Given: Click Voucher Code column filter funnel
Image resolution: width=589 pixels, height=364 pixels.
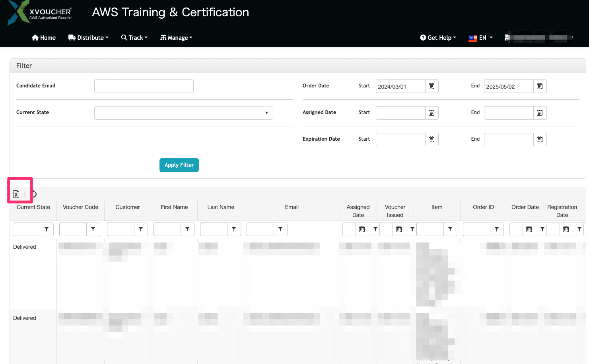Looking at the screenshot, I should pyautogui.click(x=93, y=229).
